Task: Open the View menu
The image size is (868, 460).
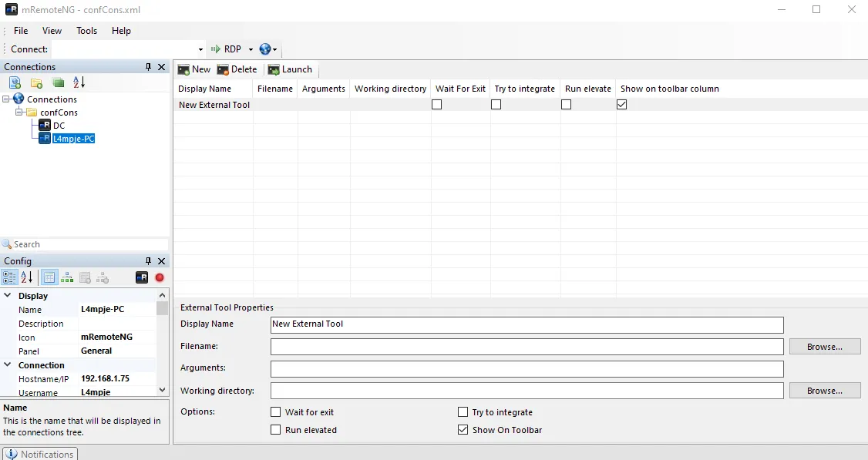Action: [x=52, y=31]
